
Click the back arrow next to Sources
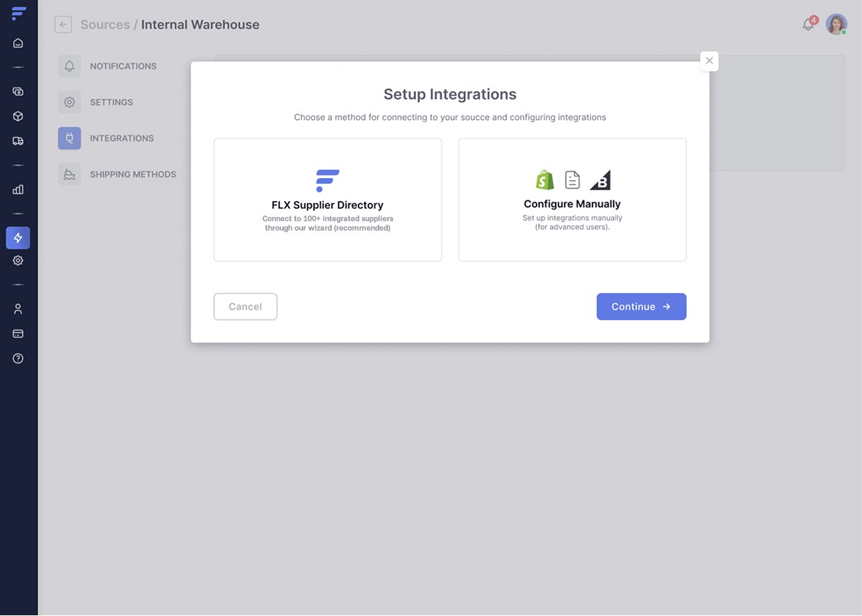pyautogui.click(x=63, y=24)
